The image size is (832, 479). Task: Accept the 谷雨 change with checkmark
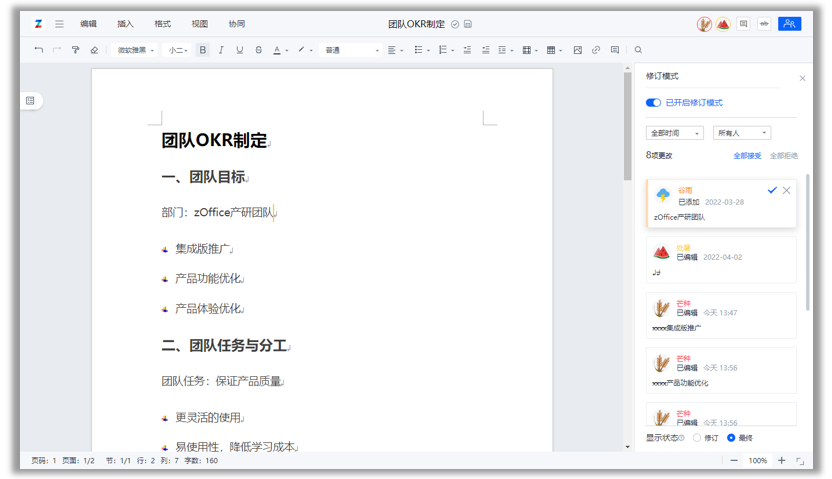[772, 190]
